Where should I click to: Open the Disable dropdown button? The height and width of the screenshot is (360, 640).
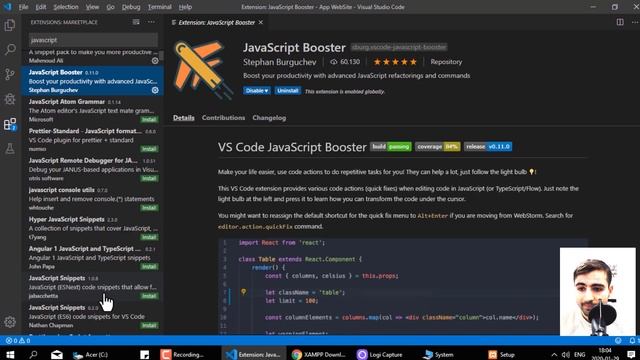pyautogui.click(x=257, y=91)
